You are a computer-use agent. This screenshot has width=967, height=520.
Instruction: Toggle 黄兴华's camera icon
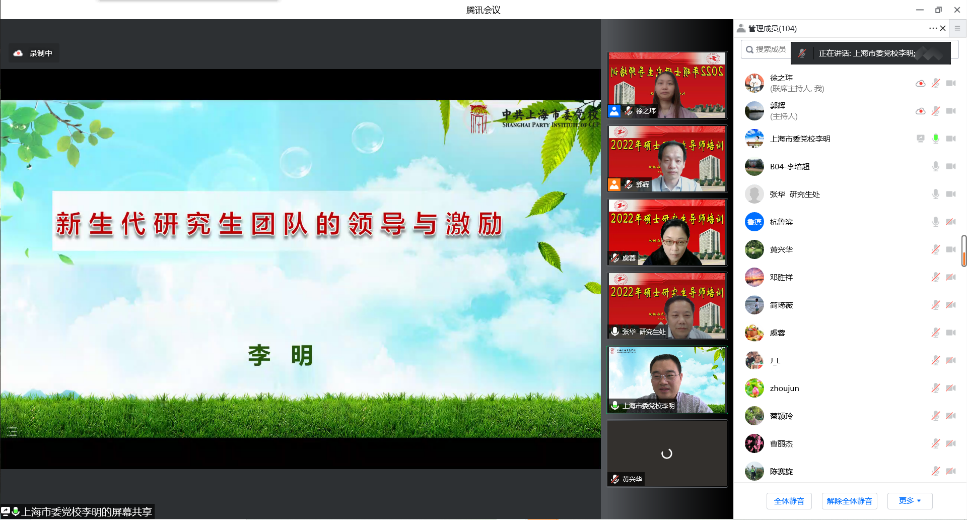tap(951, 249)
